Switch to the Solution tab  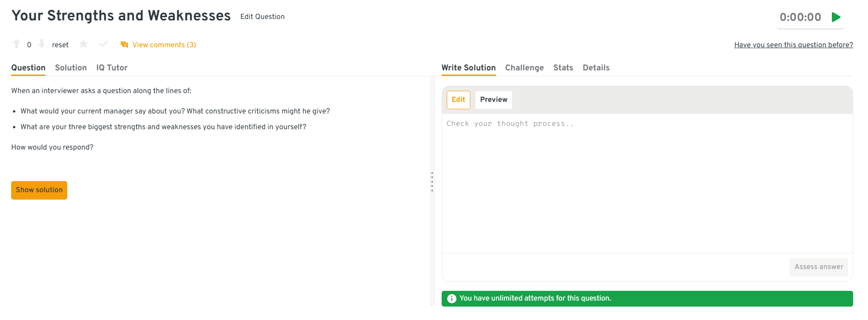tap(71, 68)
